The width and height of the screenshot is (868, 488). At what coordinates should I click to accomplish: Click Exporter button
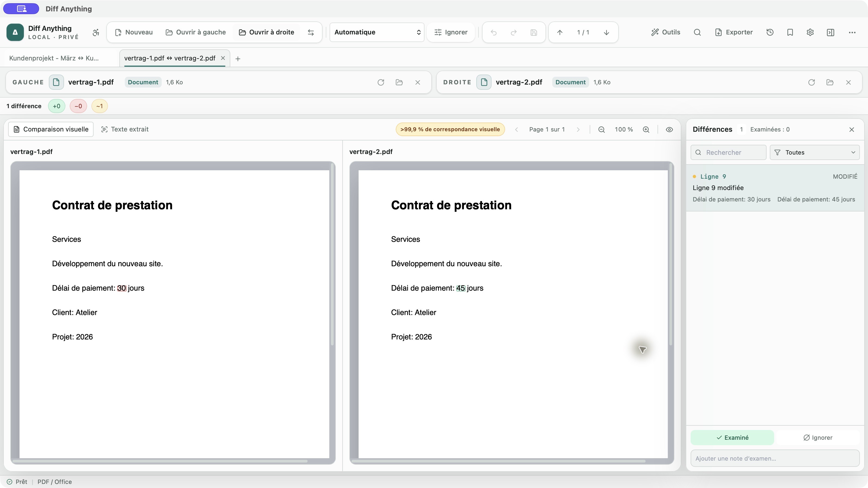tap(734, 32)
